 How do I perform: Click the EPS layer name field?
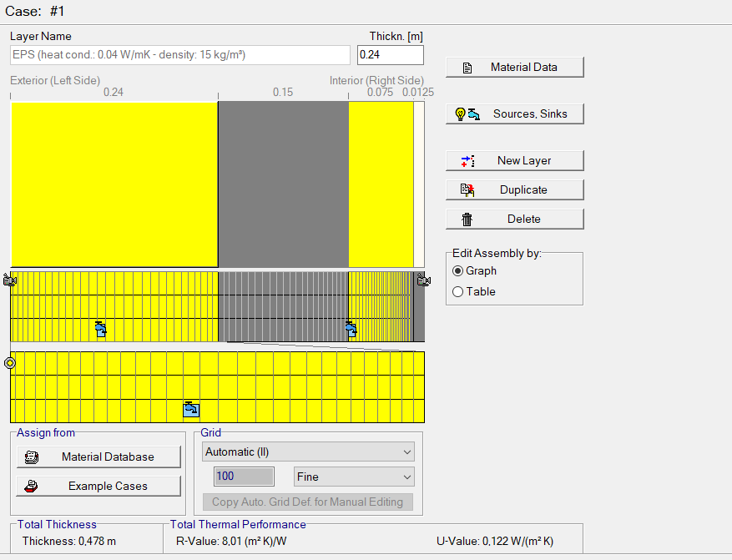pos(179,54)
